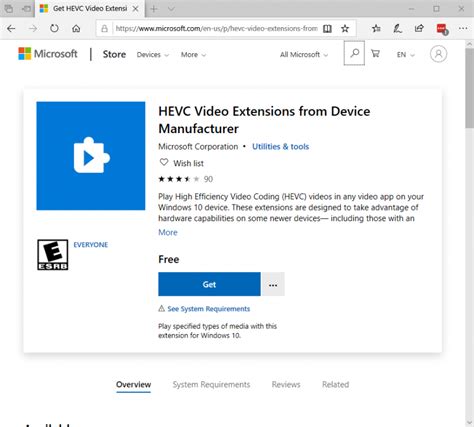Image resolution: width=474 pixels, height=427 pixels.
Task: Click the Microsoft Corporation publisher text
Action: pos(198,147)
